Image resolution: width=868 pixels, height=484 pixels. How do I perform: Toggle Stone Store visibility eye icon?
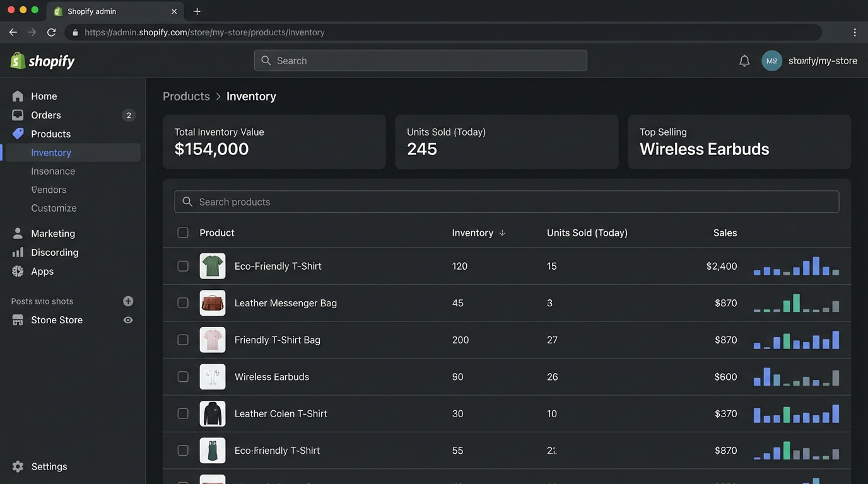pos(128,320)
